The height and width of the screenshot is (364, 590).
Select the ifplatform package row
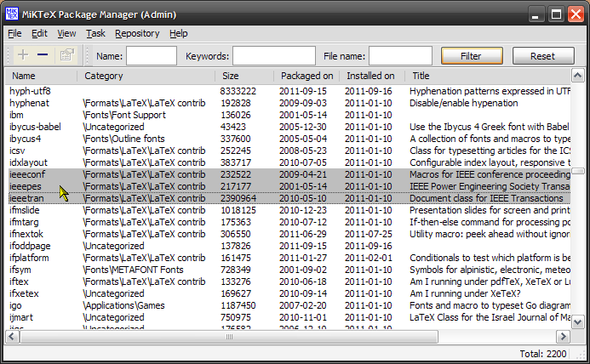[289, 258]
